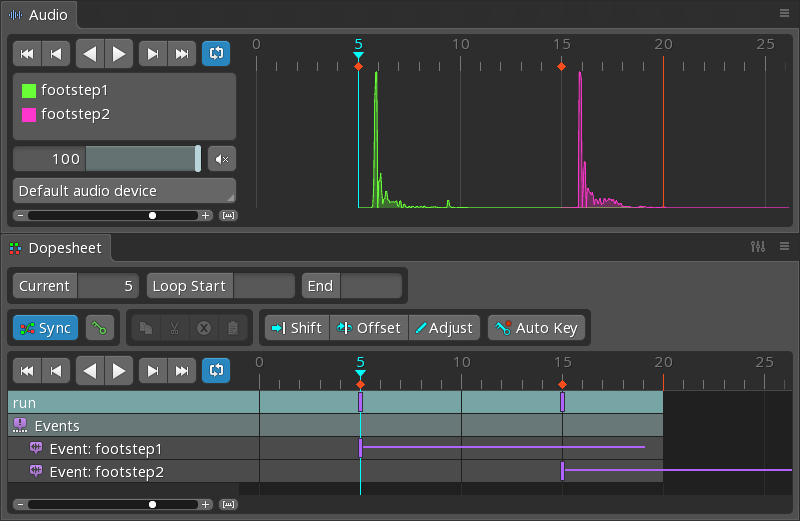The height and width of the screenshot is (521, 800).
Task: Open the Default audio device dropdown
Action: click(124, 191)
